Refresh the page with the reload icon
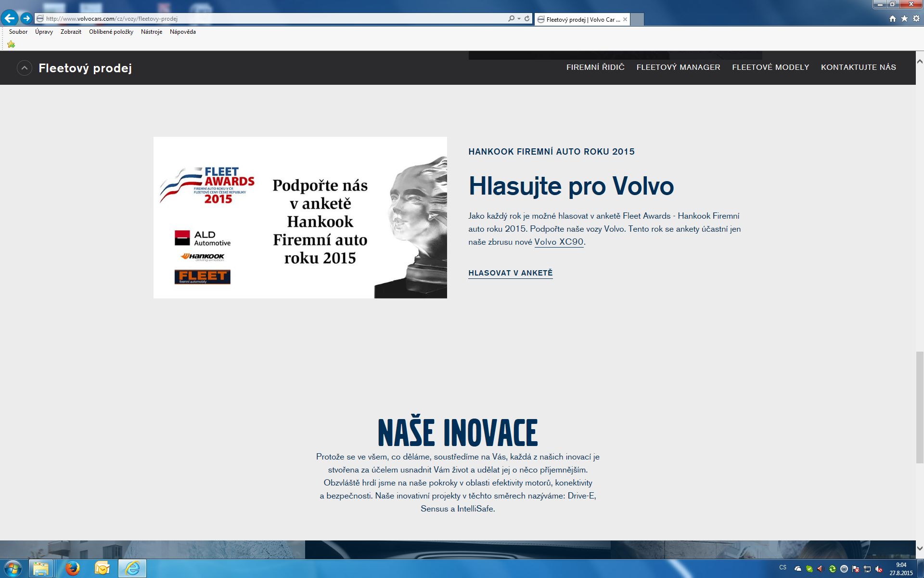The width and height of the screenshot is (924, 578). (527, 19)
